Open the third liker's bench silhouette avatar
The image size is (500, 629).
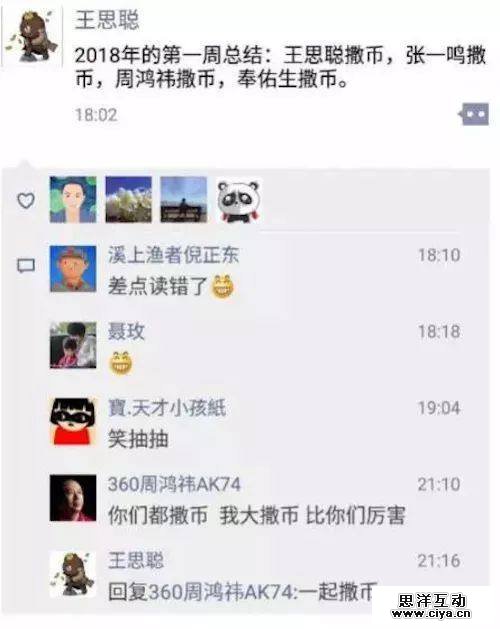[x=184, y=199]
